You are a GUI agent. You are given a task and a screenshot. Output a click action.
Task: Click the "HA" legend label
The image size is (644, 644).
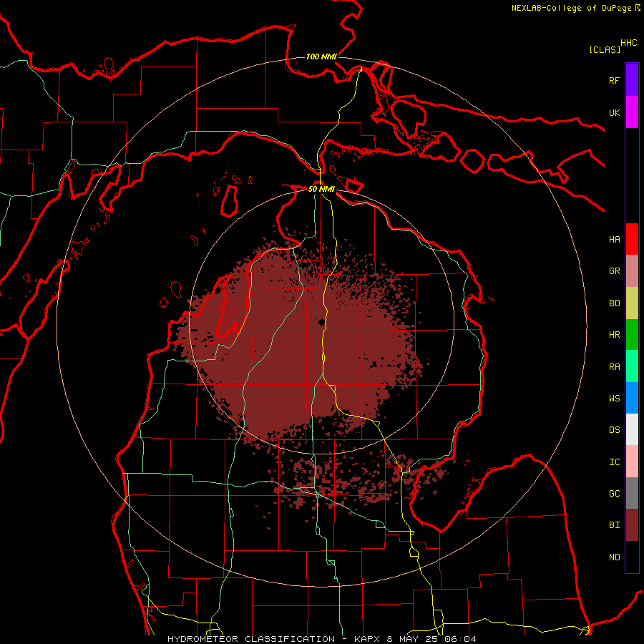[614, 240]
